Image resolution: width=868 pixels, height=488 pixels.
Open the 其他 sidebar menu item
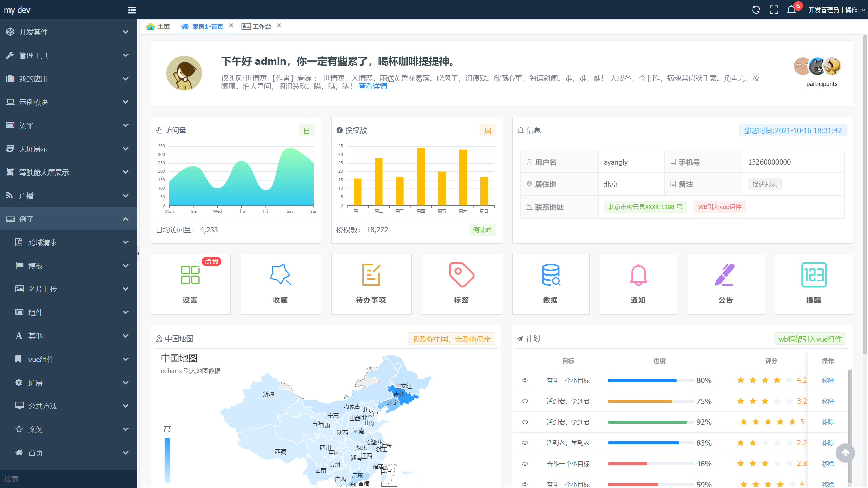(x=68, y=336)
